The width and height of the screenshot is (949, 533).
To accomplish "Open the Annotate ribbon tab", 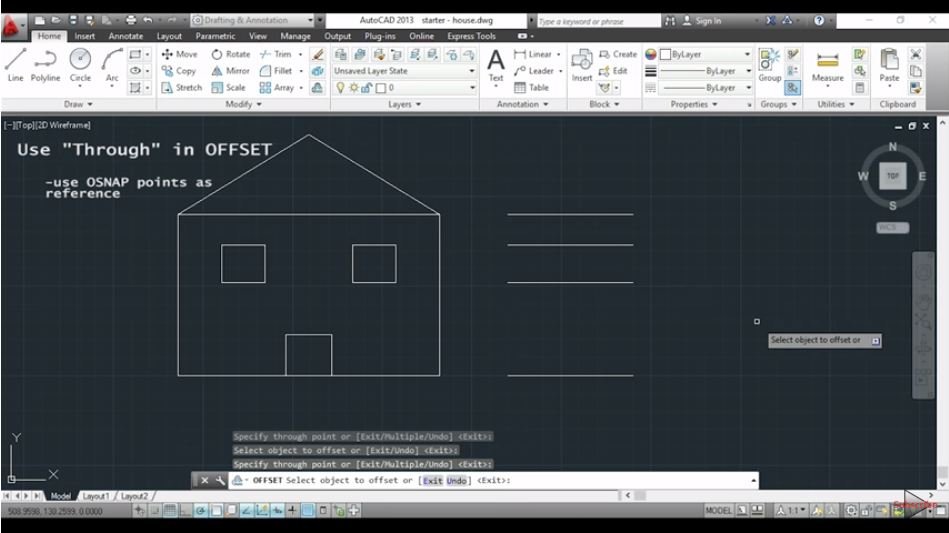I will [x=126, y=36].
